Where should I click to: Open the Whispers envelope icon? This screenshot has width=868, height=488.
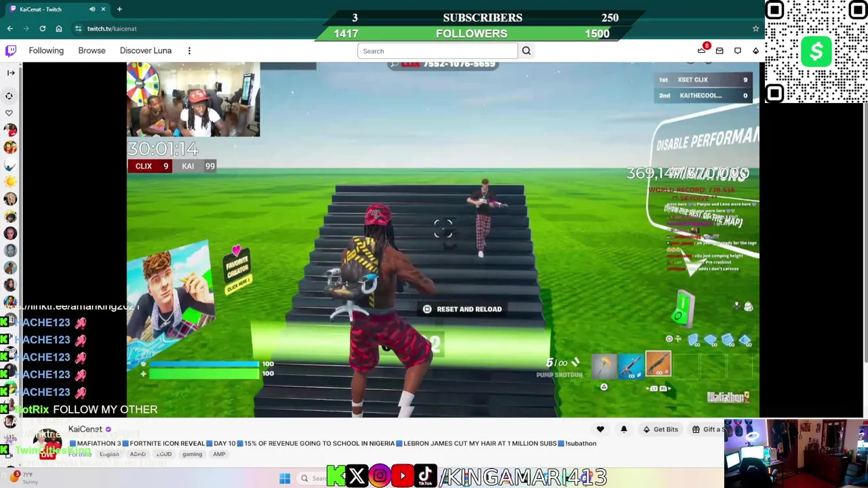pyautogui.click(x=719, y=51)
